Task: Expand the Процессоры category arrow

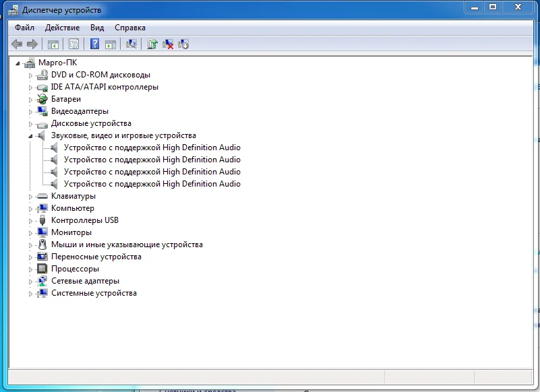Action: [30, 269]
